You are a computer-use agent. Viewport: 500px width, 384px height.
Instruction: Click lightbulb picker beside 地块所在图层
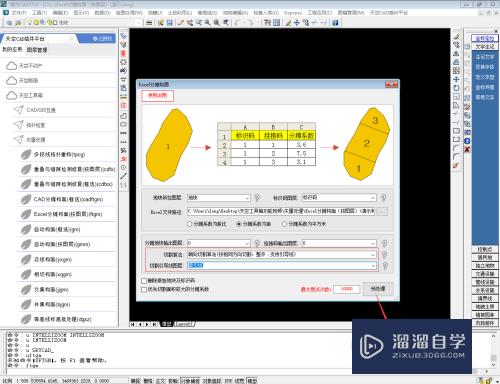pyautogui.click(x=257, y=198)
